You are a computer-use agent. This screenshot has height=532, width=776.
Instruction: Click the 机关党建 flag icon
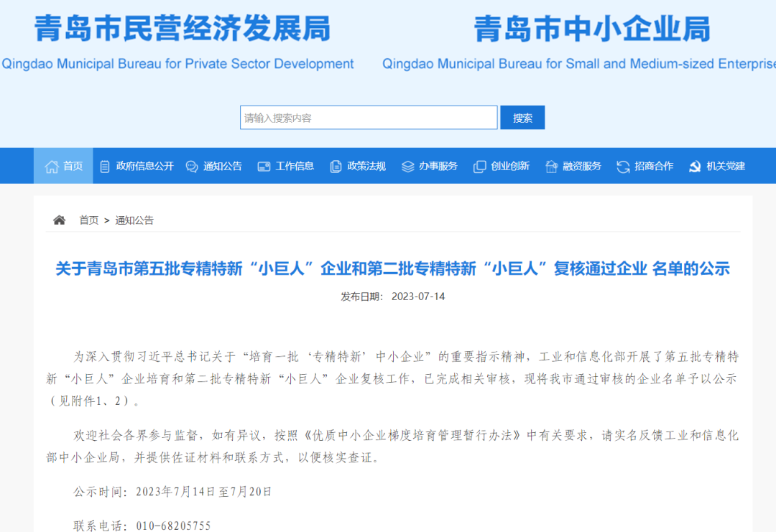tap(693, 166)
